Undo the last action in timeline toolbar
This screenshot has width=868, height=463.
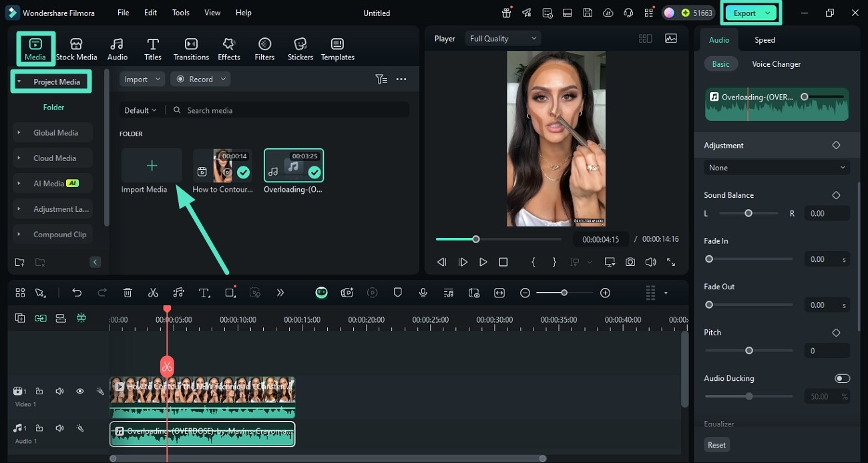click(x=77, y=293)
